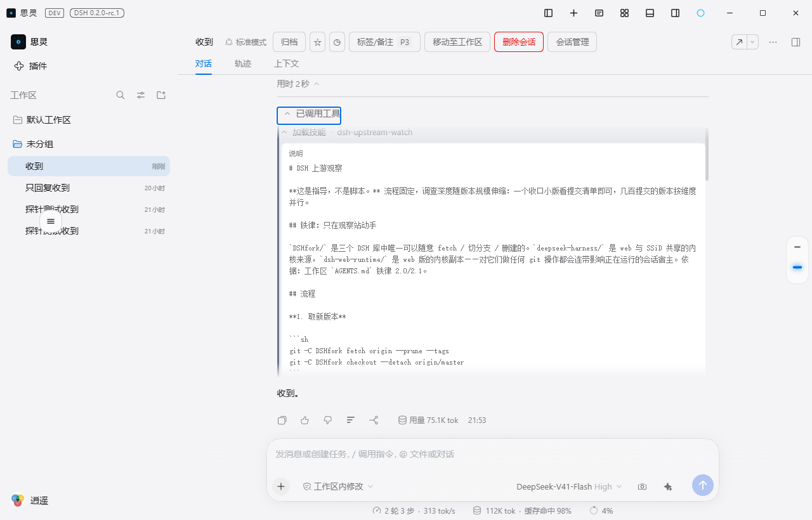812x520 pixels.
Task: Click the camera screenshot icon
Action: point(643,486)
